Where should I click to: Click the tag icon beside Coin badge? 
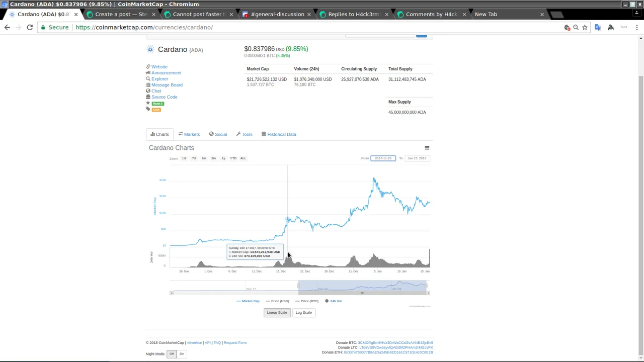click(x=148, y=109)
